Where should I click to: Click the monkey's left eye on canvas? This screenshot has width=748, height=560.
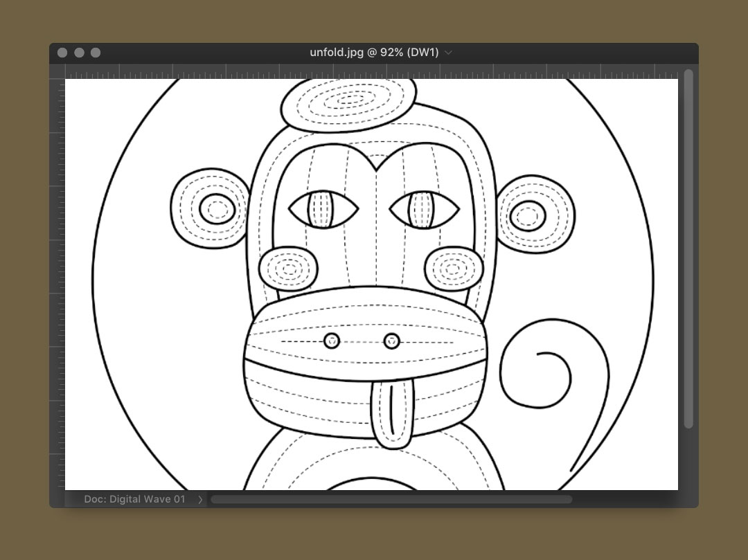(323, 209)
